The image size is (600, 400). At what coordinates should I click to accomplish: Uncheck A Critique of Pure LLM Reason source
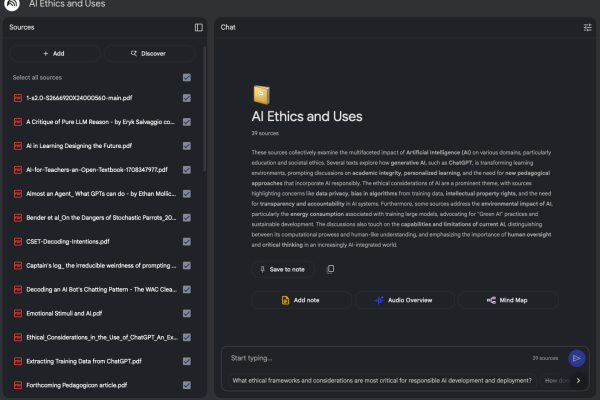187,122
